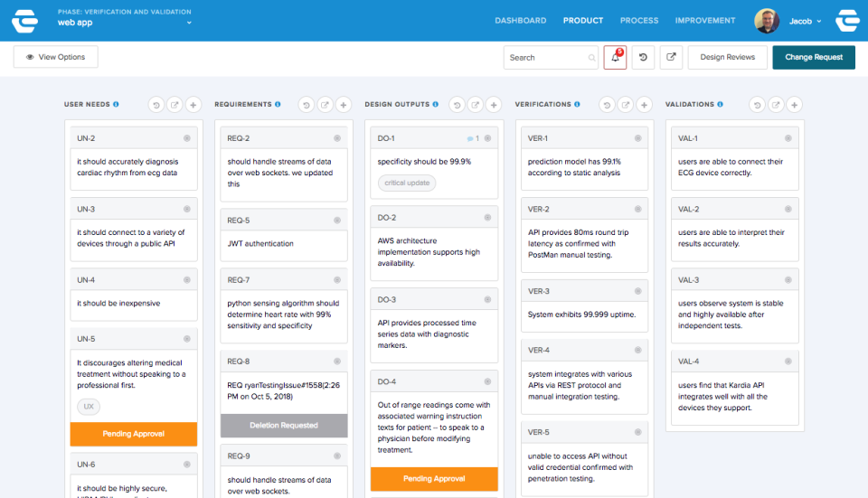Add a new User Need with plus icon

(x=193, y=105)
